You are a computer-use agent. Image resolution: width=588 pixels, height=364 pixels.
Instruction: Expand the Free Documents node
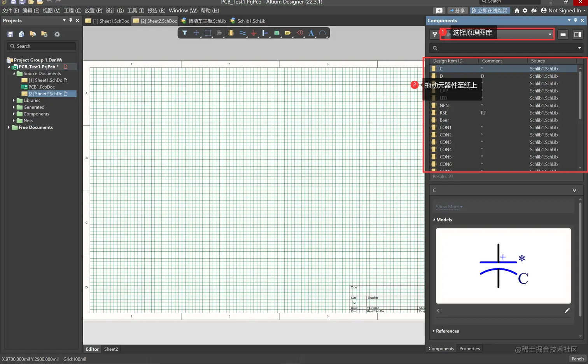(9, 127)
